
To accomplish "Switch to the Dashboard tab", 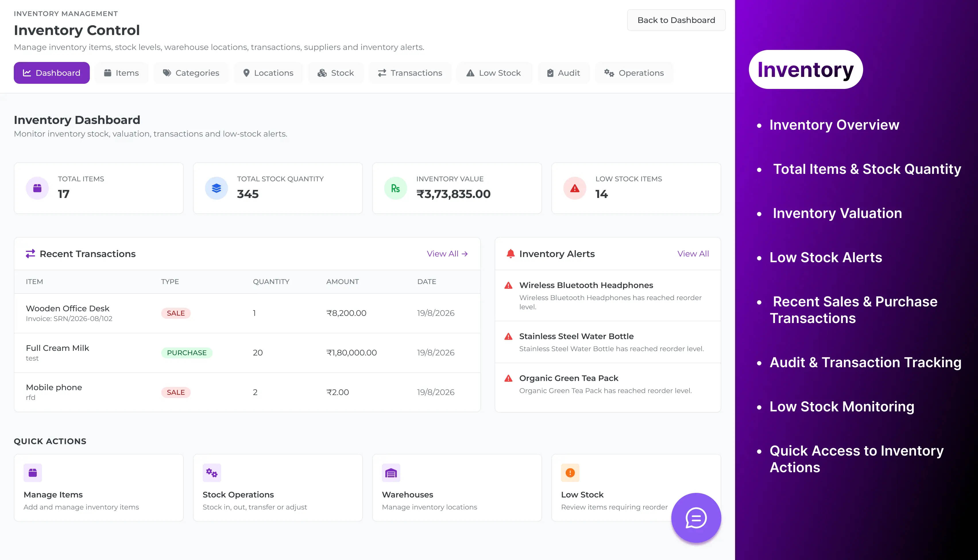I will pyautogui.click(x=52, y=73).
